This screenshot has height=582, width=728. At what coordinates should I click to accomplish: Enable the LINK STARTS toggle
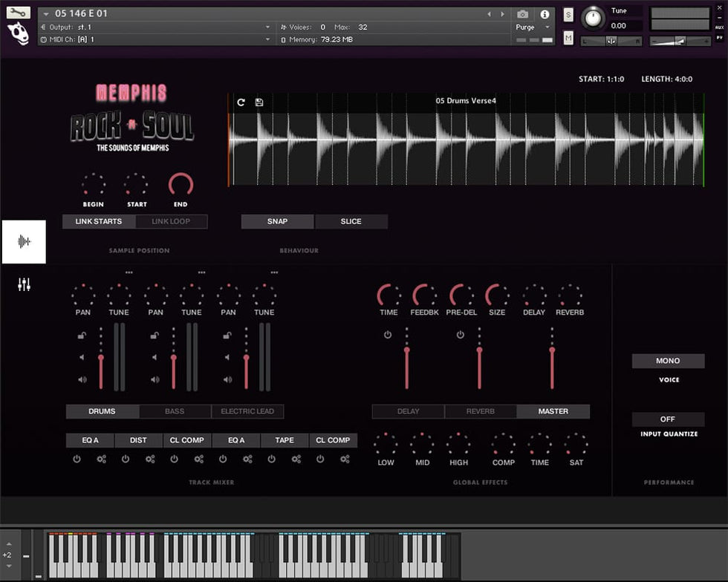pos(98,221)
